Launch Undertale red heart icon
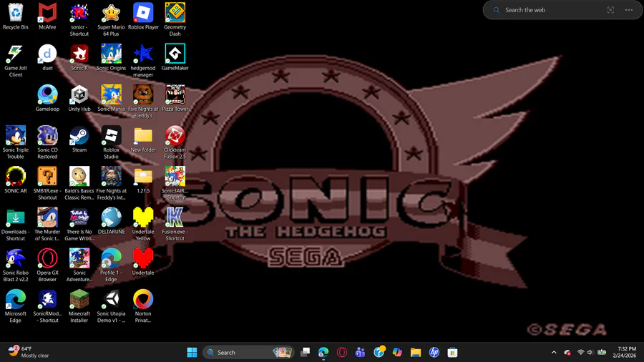 143,262
